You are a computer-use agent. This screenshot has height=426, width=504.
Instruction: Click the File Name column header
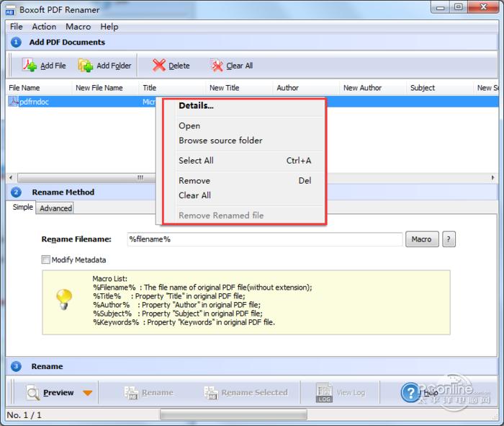click(x=39, y=88)
